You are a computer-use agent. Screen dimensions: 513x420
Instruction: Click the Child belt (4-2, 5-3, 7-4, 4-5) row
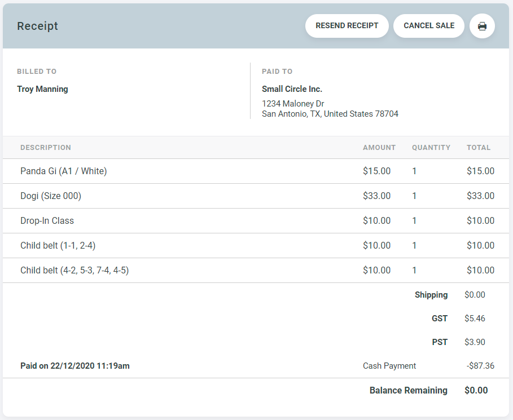[74, 270]
